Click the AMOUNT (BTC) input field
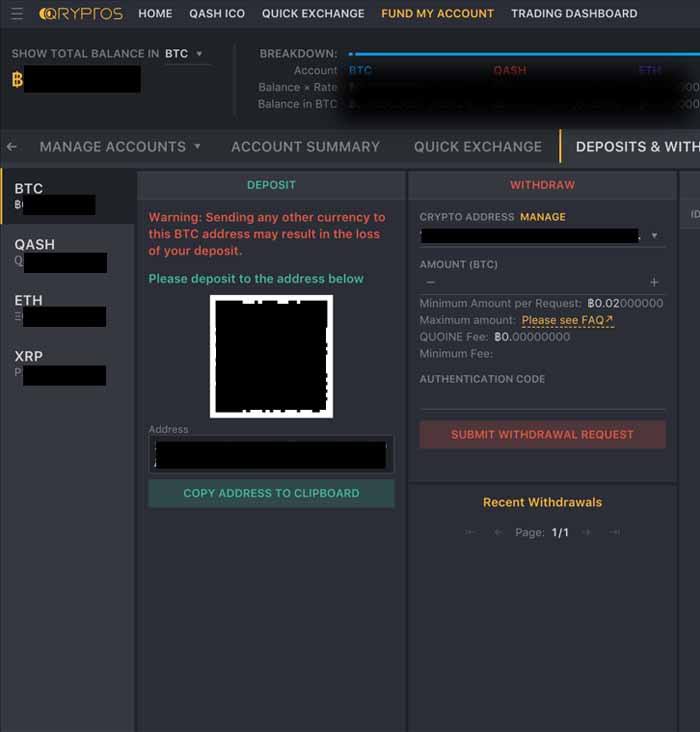The width and height of the screenshot is (700, 732). [542, 282]
